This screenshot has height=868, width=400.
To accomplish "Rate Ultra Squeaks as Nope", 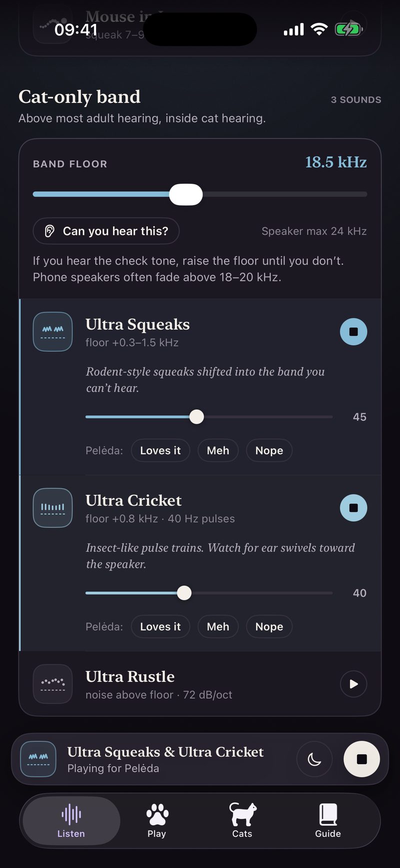I will coord(269,450).
